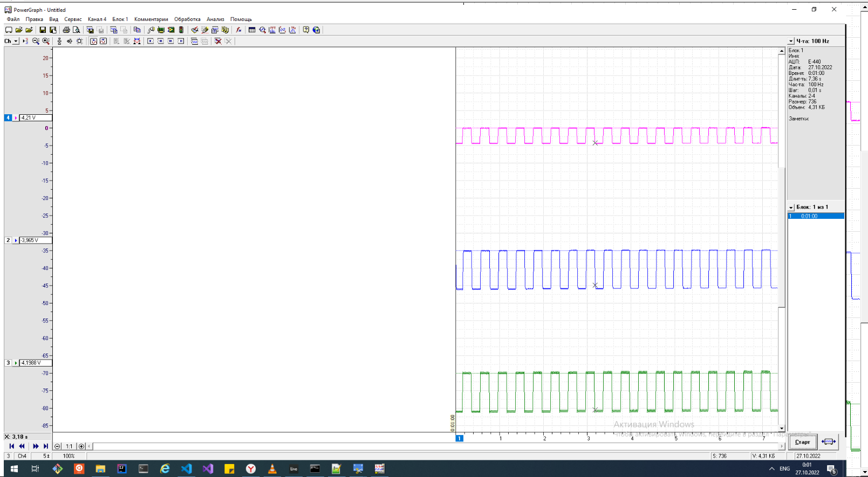Open Visual Studio Code from the taskbar
This screenshot has width=868, height=477.
click(x=186, y=469)
